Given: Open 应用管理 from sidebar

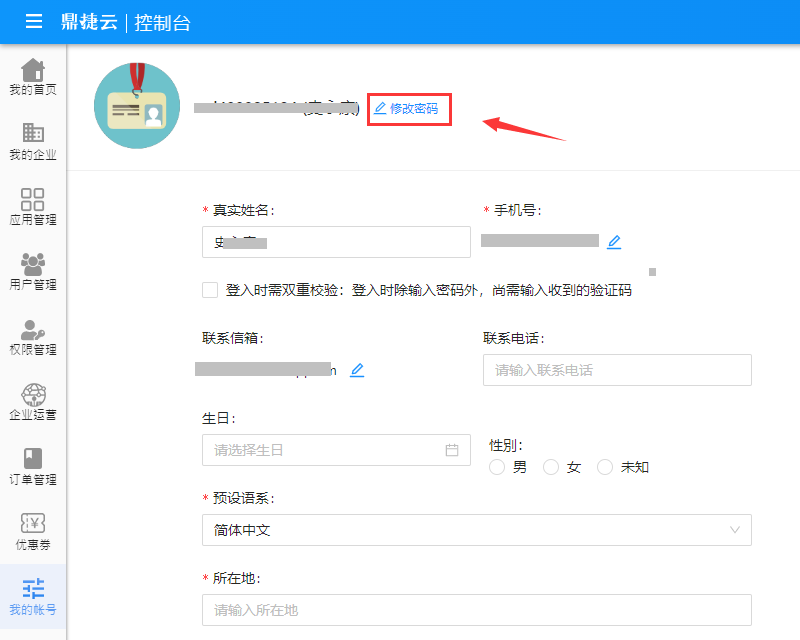Looking at the screenshot, I should (x=33, y=207).
